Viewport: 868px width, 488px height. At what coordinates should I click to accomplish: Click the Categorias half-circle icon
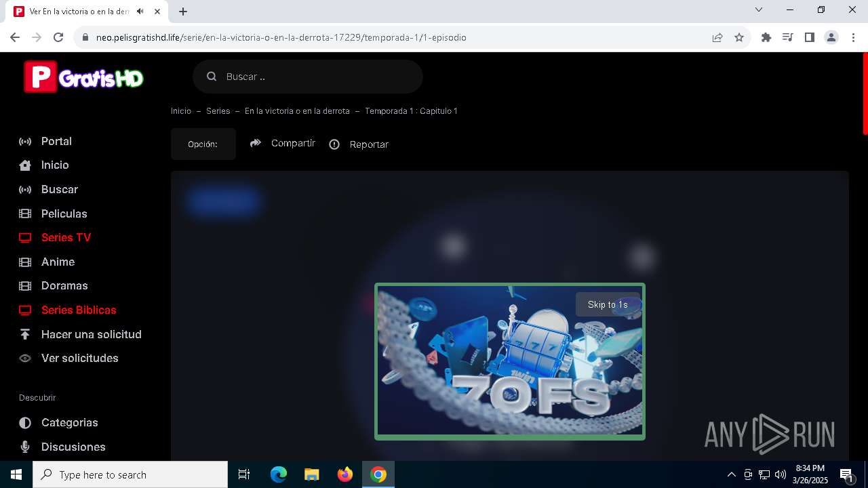25,423
